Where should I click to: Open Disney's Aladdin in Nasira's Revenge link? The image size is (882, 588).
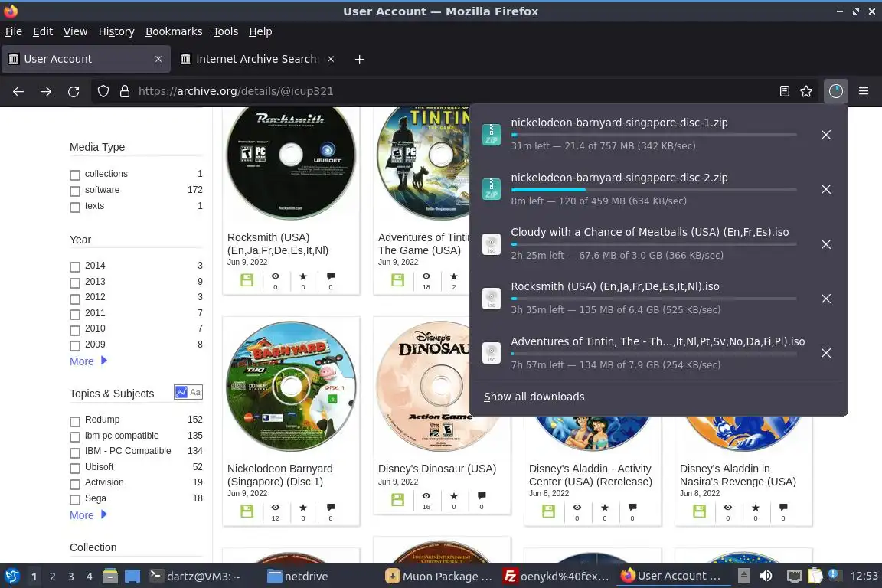tap(738, 475)
